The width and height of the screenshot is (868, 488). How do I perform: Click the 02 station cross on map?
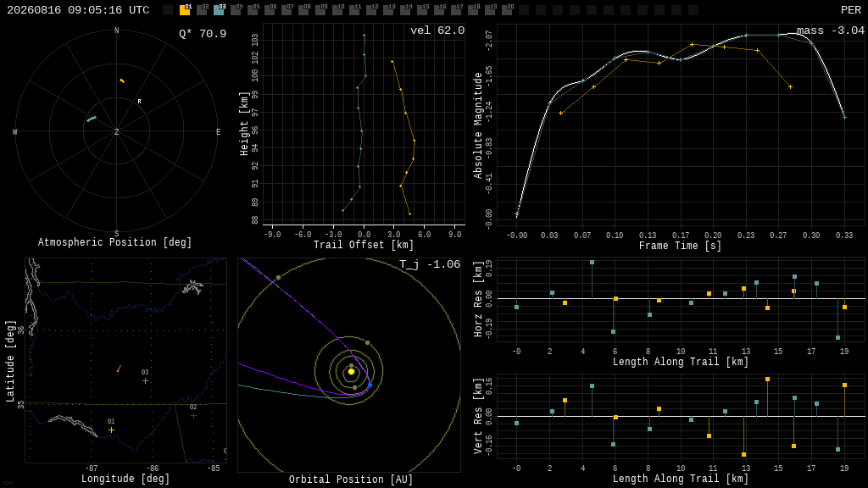tap(193, 415)
